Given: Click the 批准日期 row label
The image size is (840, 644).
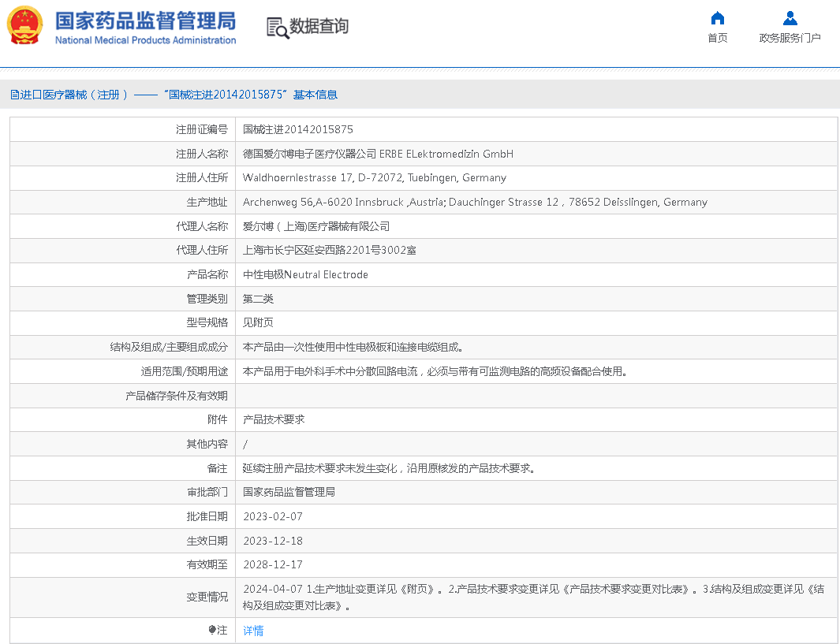Looking at the screenshot, I should (207, 516).
